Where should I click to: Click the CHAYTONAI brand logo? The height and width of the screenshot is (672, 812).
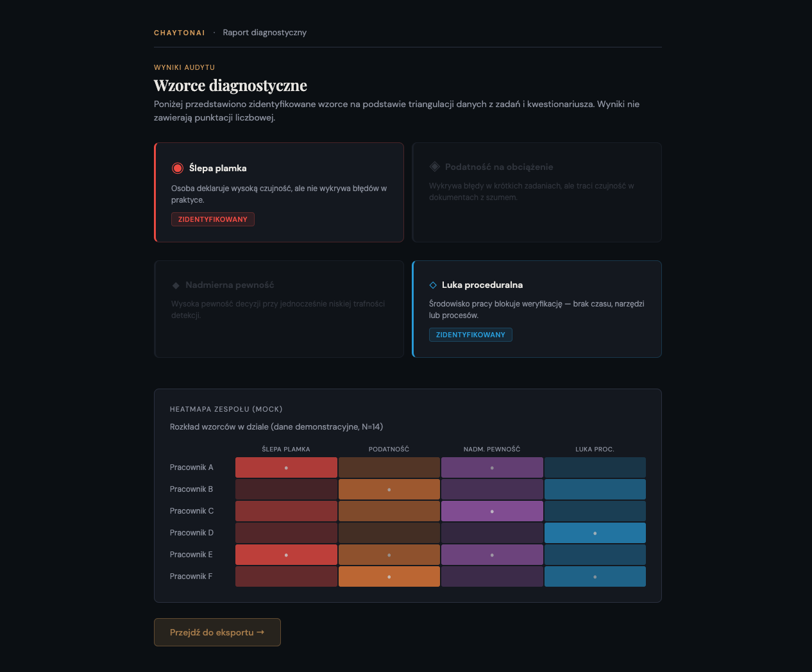(180, 33)
